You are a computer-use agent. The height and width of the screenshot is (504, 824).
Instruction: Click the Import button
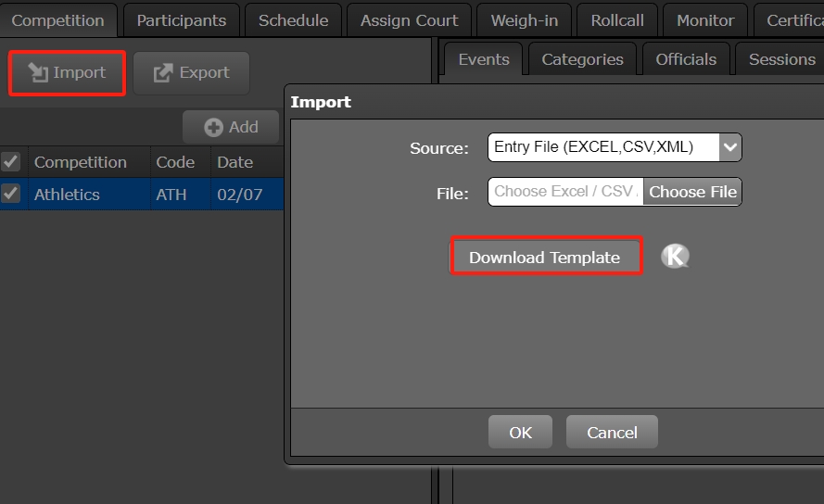[67, 73]
